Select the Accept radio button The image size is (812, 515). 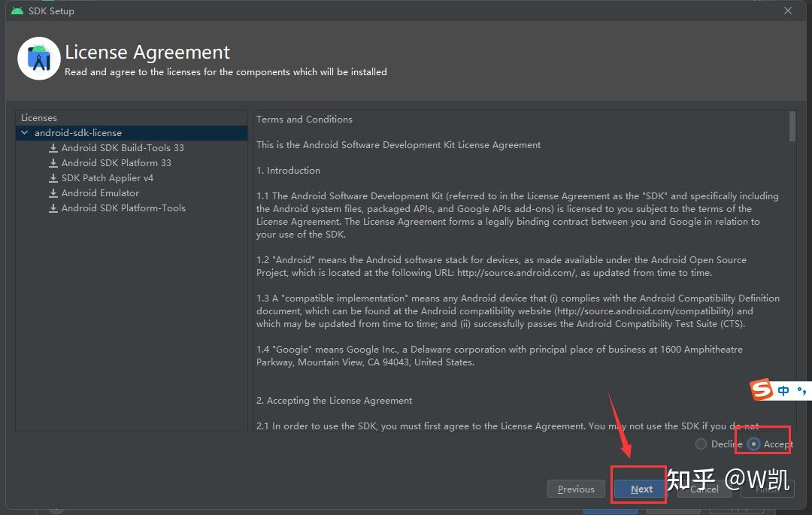click(x=754, y=444)
